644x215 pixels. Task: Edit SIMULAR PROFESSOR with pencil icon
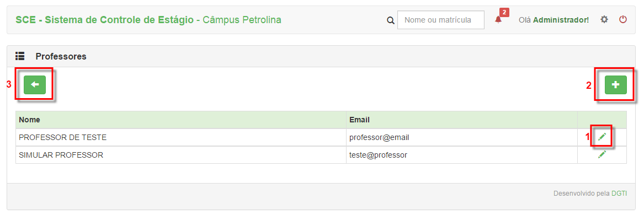click(602, 155)
